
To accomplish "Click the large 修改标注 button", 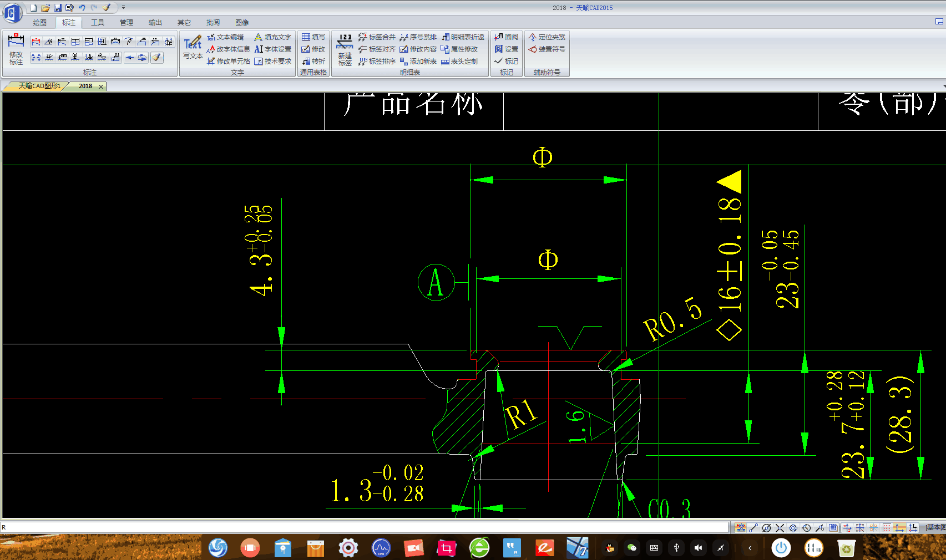I will 16,49.
